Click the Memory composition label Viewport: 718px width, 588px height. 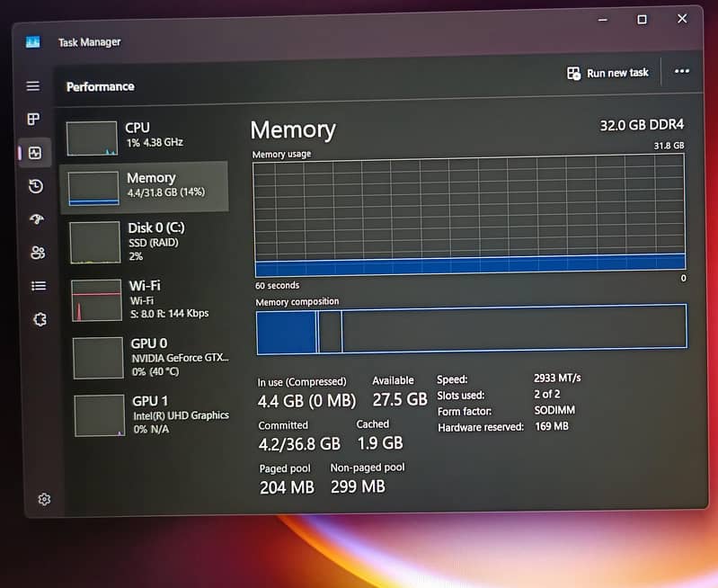click(x=297, y=302)
